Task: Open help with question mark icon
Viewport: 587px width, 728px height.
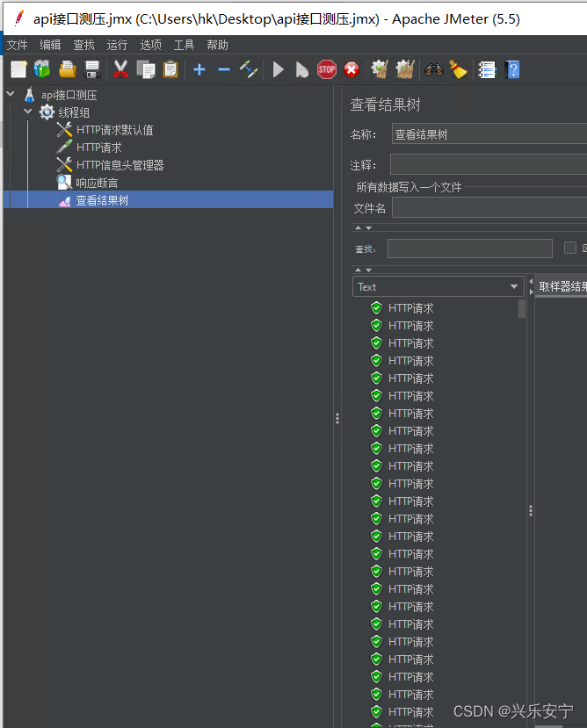Action: click(x=512, y=69)
